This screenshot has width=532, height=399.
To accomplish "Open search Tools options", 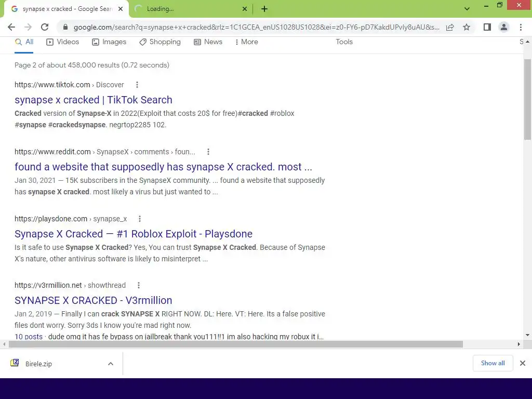I will pyautogui.click(x=344, y=42).
